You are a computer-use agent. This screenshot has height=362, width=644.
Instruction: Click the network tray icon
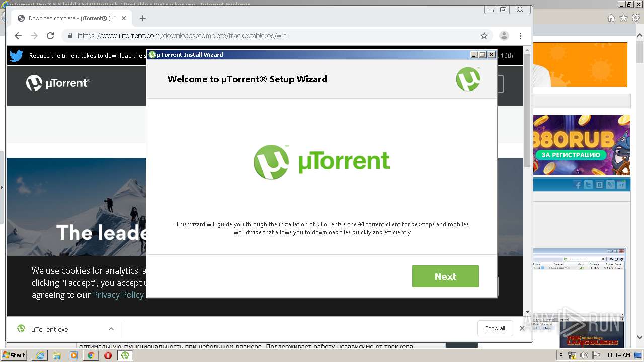pyautogui.click(x=572, y=355)
